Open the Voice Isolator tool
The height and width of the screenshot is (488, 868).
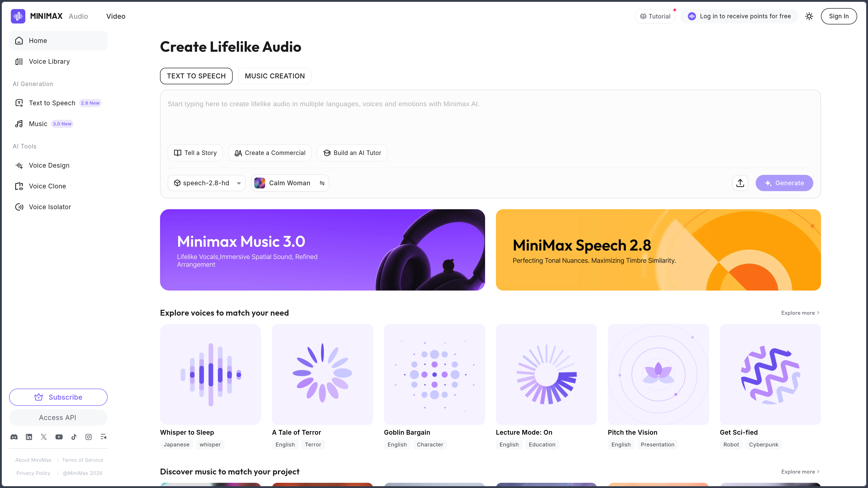click(58, 207)
